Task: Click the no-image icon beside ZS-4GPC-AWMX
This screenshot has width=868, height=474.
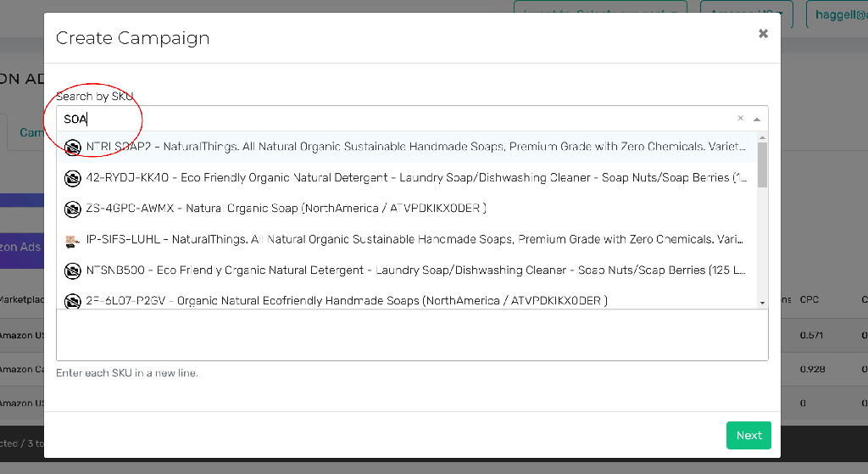Action: point(73,209)
